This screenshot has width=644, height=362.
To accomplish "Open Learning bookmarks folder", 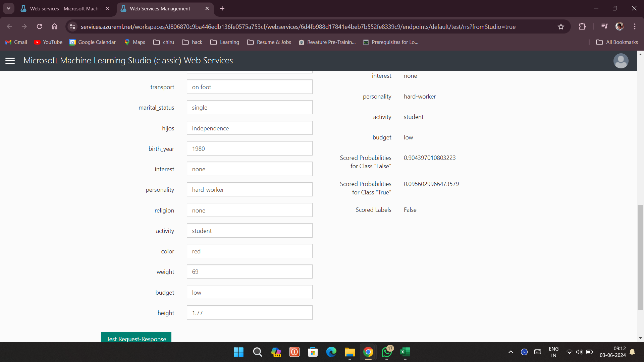I will 225,42.
